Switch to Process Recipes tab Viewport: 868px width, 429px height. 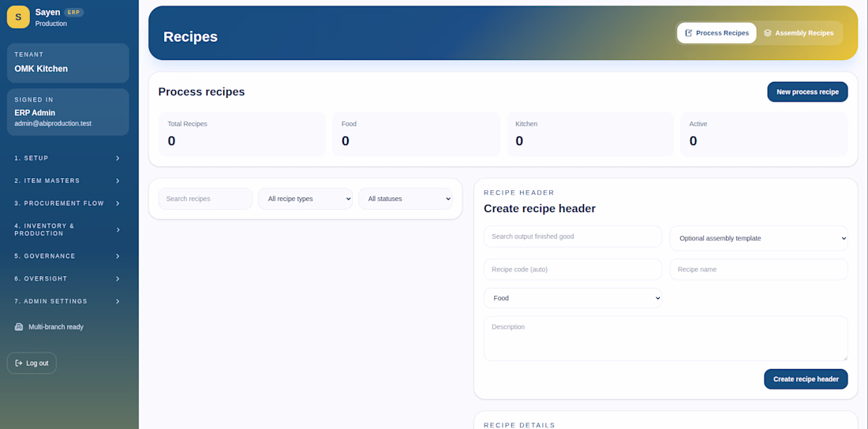[x=716, y=33]
